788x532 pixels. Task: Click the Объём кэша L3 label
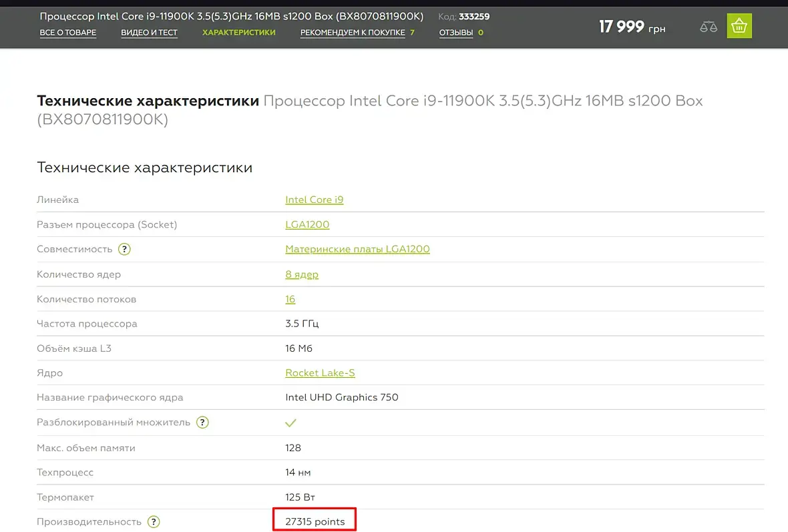pos(74,348)
